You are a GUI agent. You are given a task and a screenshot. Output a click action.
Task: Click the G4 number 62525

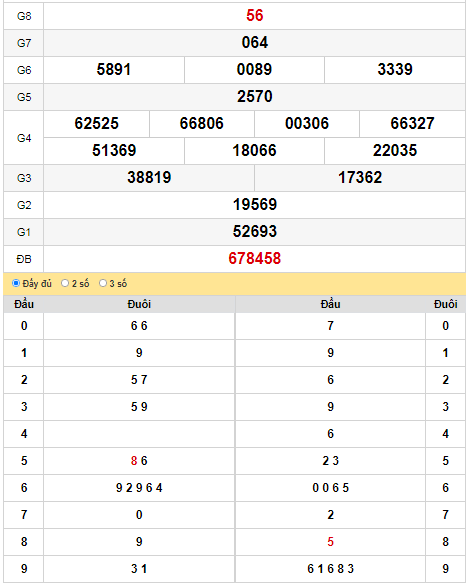97,123
